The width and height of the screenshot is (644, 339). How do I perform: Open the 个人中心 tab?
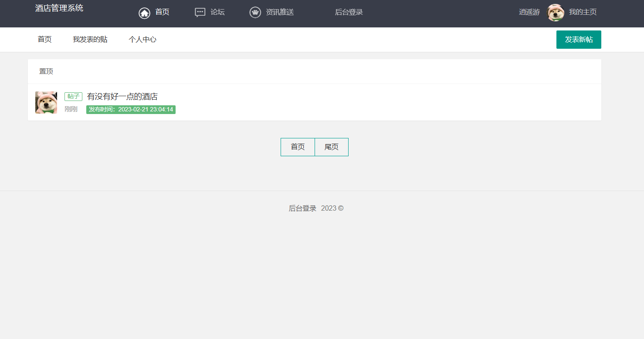pos(142,40)
